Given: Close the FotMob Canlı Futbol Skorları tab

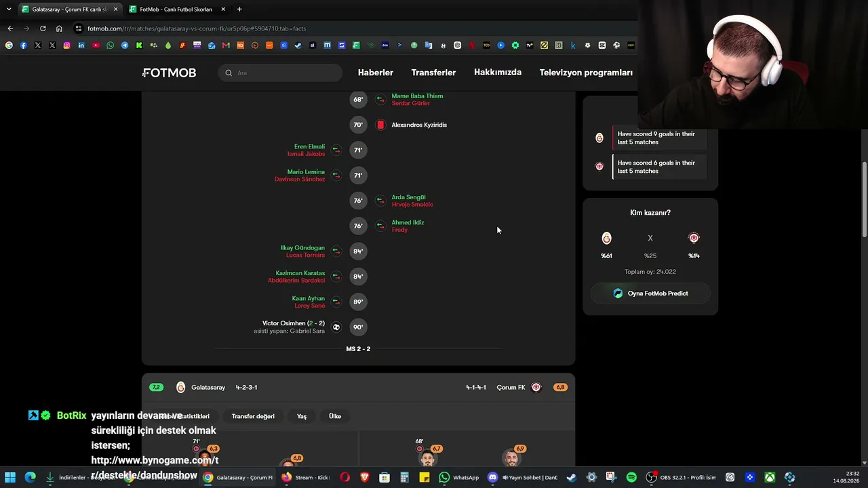Looking at the screenshot, I should pyautogui.click(x=223, y=9).
